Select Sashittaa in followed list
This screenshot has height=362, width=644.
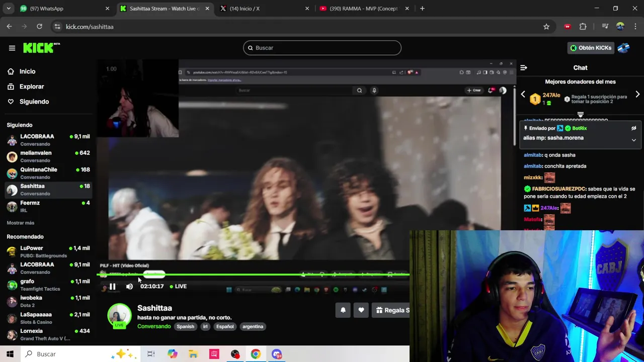[48, 190]
